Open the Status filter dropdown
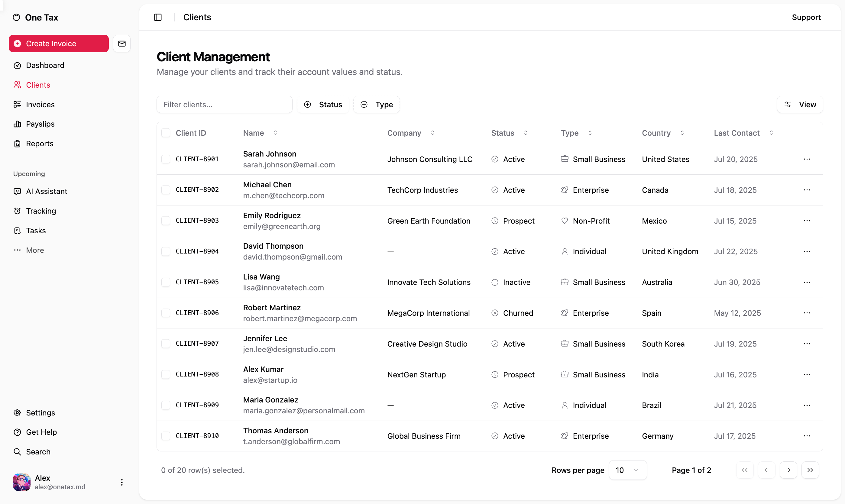This screenshot has width=845, height=504. (x=323, y=105)
